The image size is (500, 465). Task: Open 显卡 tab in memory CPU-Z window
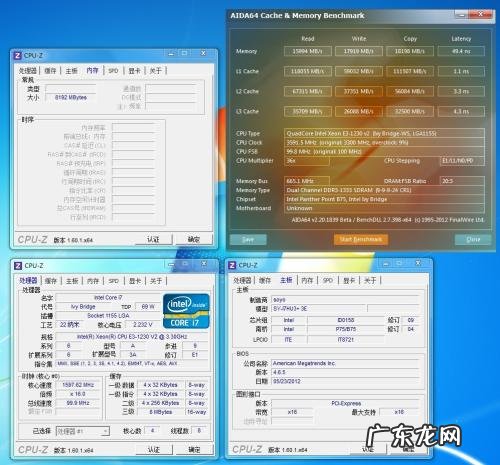pyautogui.click(x=134, y=71)
